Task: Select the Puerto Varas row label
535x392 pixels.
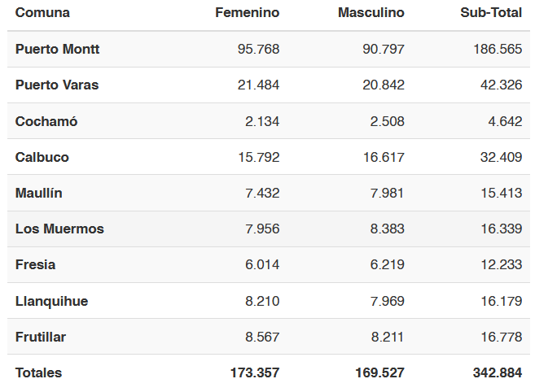Action: pyautogui.click(x=57, y=85)
